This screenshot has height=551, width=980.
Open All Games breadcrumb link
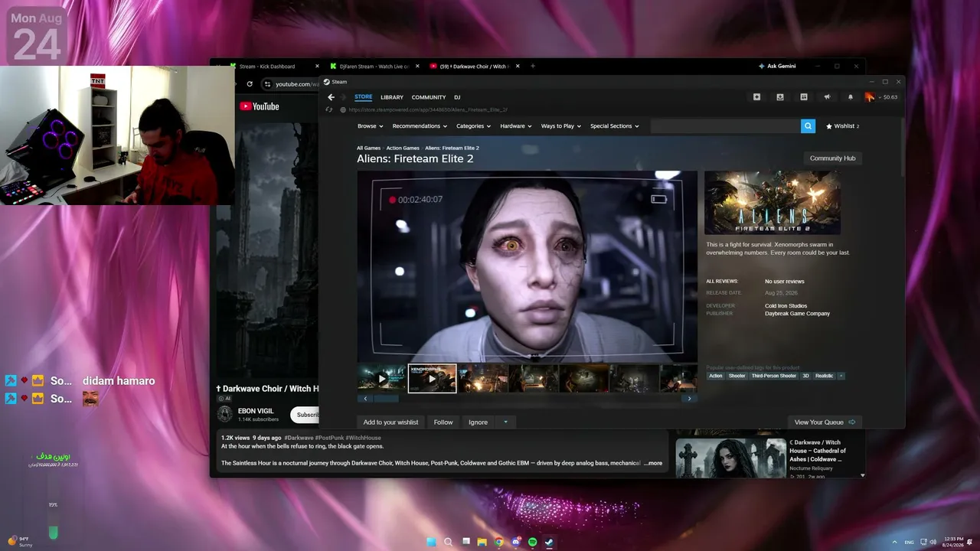[368, 148]
